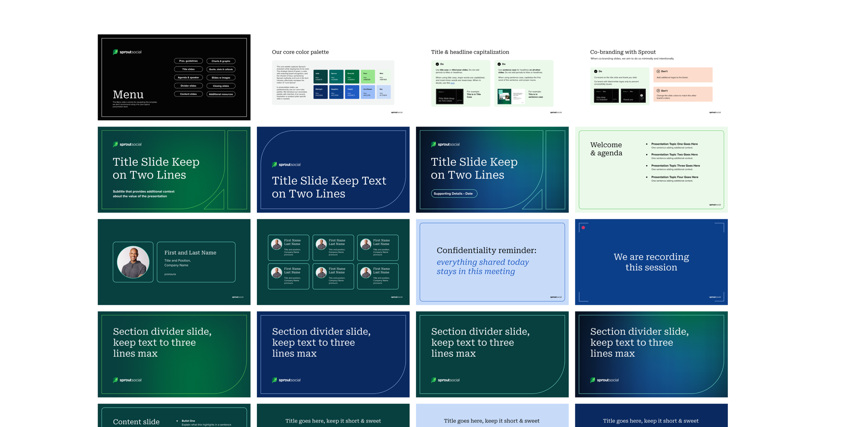Screen dimensions: 868x427
Task: Click the Charts & graphs menu button
Action: (221, 61)
